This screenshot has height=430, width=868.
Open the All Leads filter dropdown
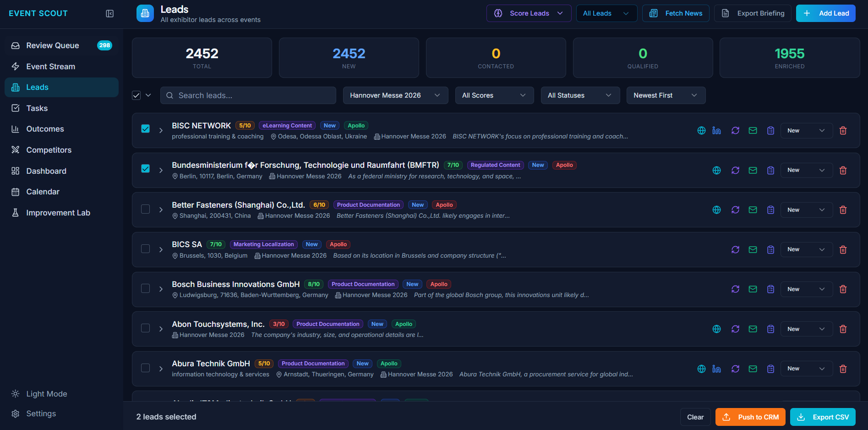(606, 13)
